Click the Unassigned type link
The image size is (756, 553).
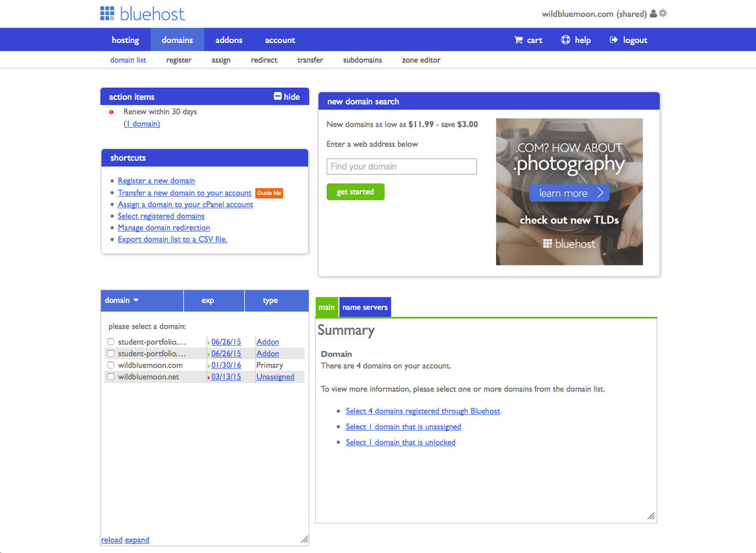[275, 377]
